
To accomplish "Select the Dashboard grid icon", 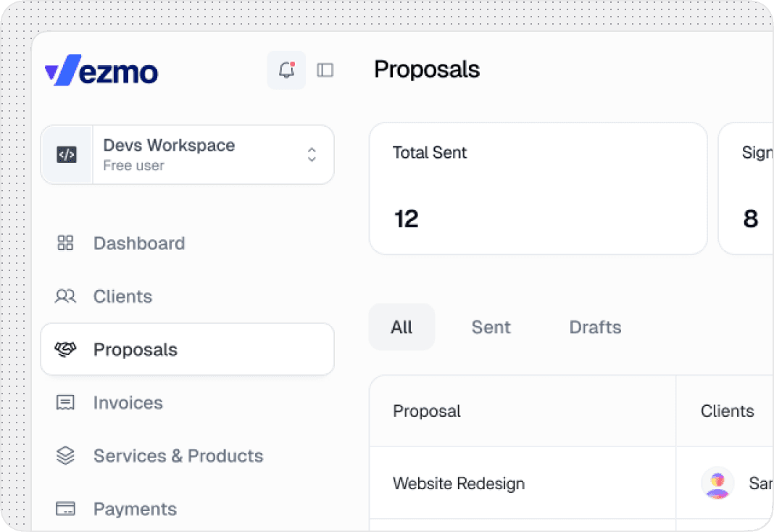I will coord(65,243).
